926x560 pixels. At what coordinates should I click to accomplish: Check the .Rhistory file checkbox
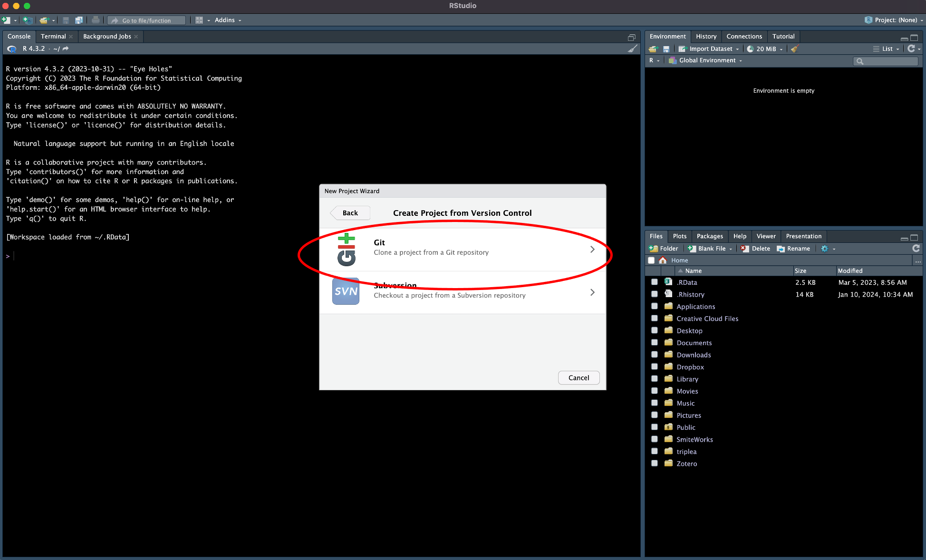click(x=655, y=294)
